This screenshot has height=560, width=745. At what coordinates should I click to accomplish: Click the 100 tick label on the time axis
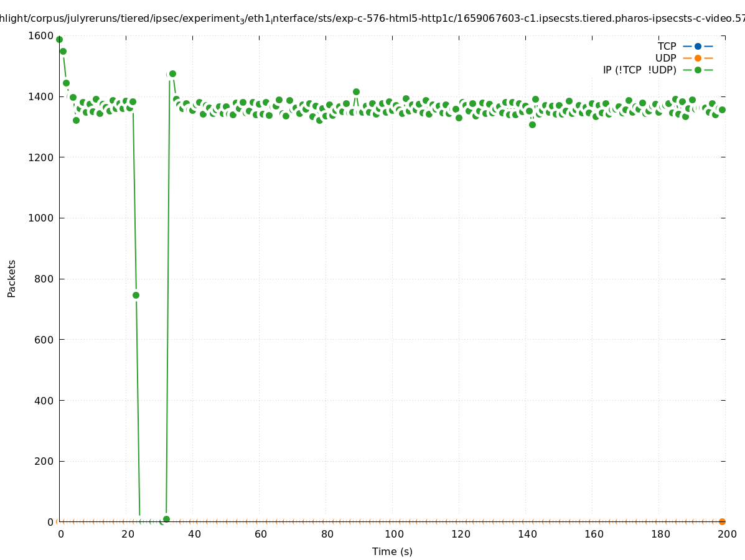point(393,534)
